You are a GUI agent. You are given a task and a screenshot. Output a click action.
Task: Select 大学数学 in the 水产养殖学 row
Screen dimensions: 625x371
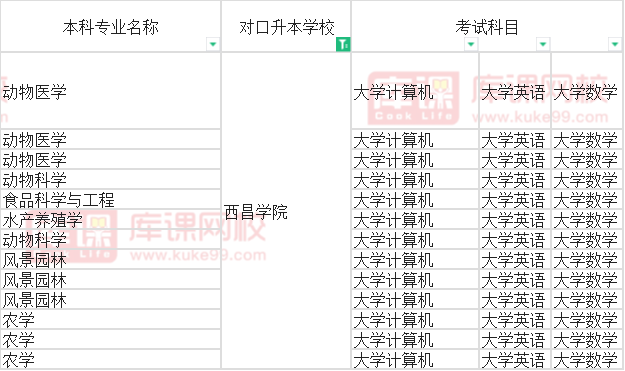tap(586, 219)
